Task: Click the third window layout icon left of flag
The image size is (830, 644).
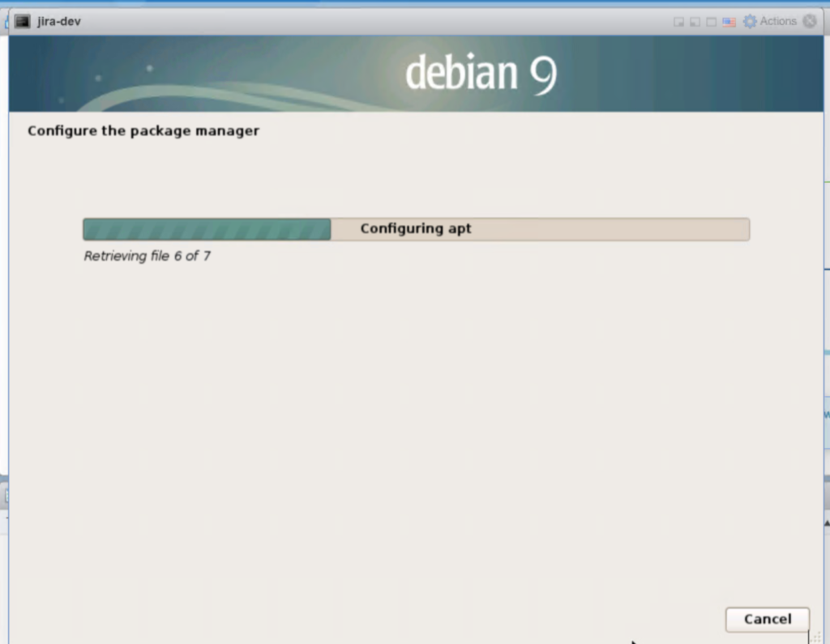Action: coord(712,22)
